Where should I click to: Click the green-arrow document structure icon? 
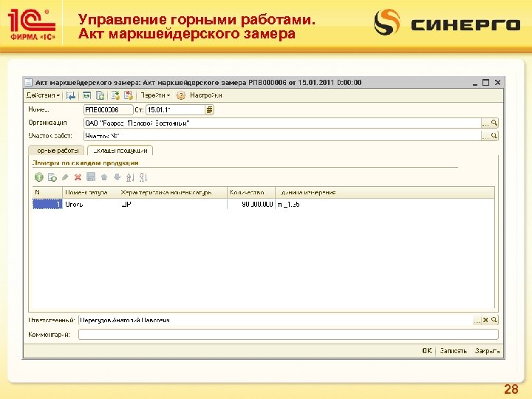tap(115, 95)
